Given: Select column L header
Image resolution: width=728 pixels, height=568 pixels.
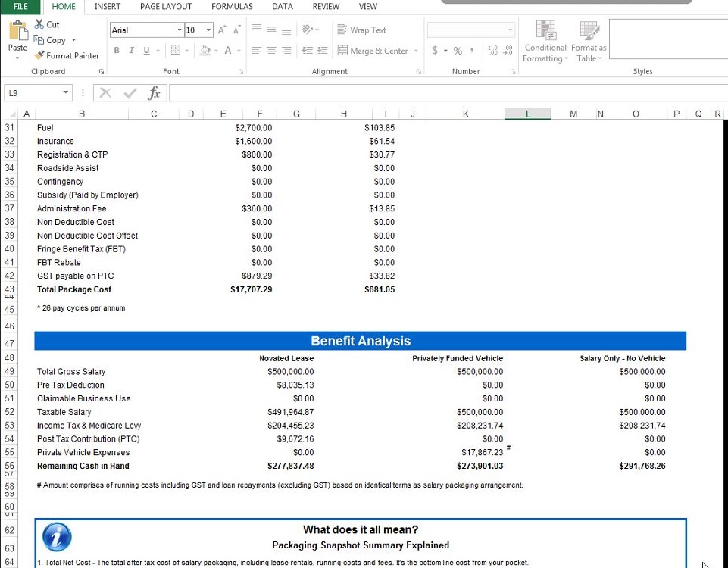Looking at the screenshot, I should [x=528, y=114].
